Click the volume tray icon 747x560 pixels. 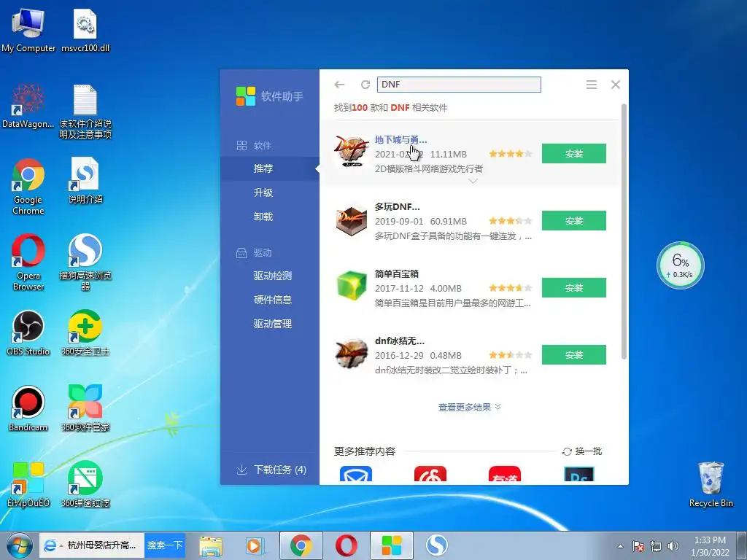tap(673, 546)
